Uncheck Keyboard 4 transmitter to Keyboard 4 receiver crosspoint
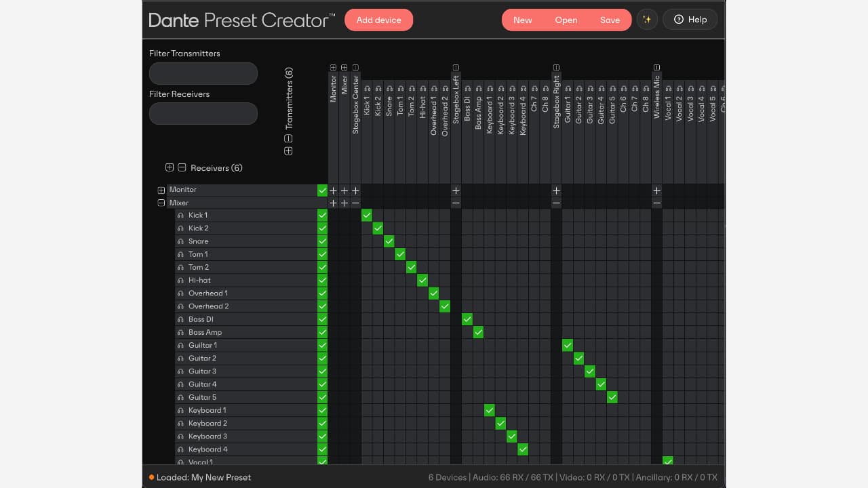Viewport: 868px width, 488px height. click(523, 449)
